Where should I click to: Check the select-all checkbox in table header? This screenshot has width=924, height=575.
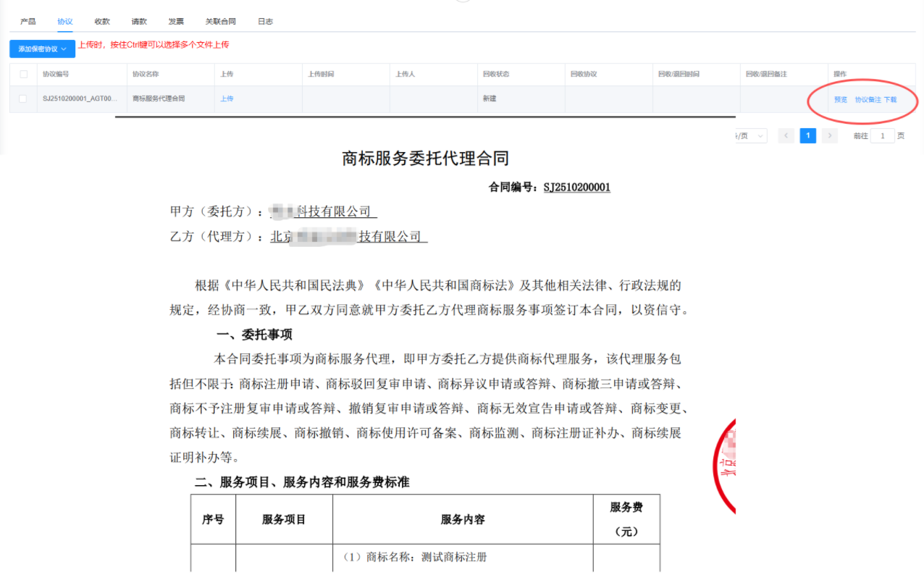click(22, 74)
